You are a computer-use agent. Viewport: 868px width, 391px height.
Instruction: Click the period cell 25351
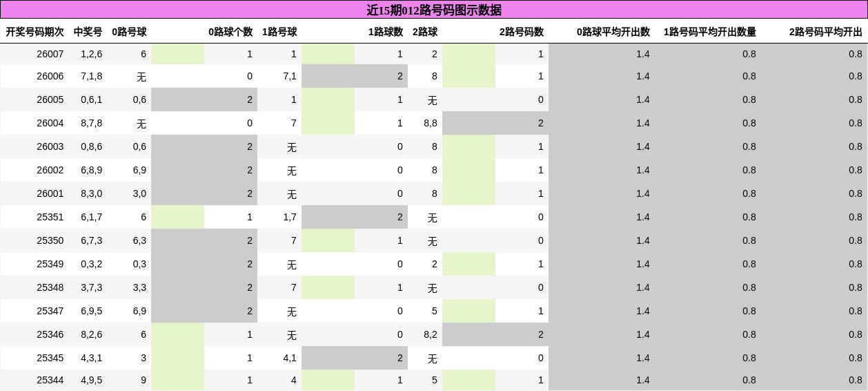point(50,217)
